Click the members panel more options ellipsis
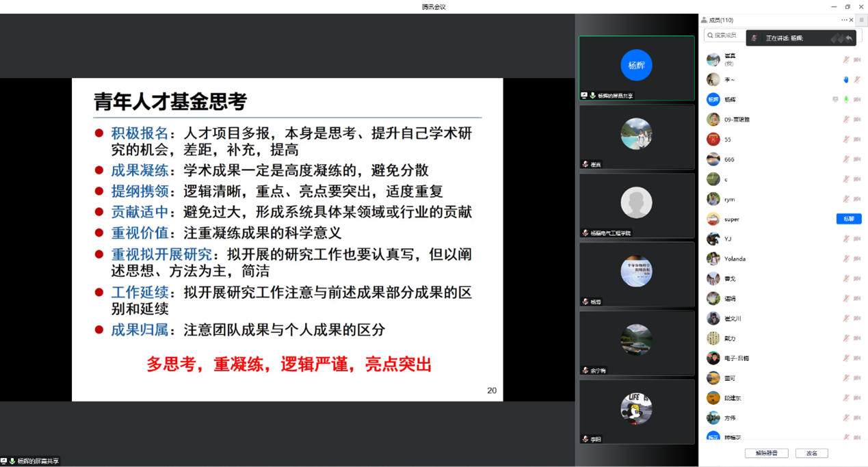The image size is (868, 467). [x=844, y=20]
